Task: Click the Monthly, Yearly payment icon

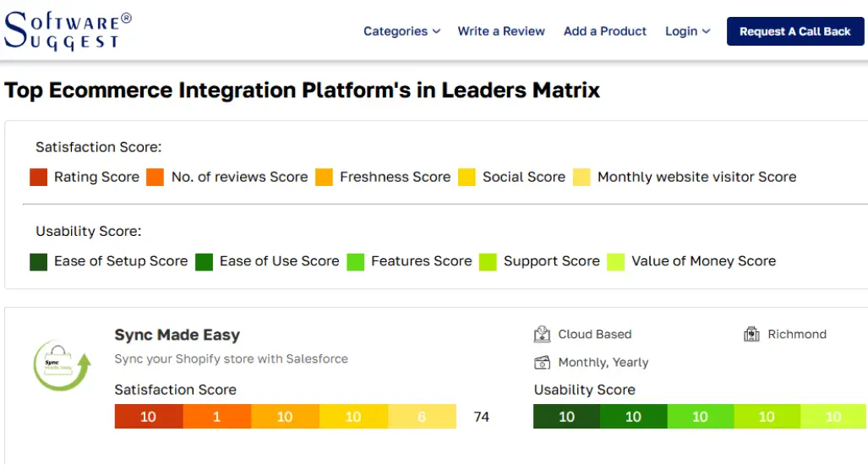Action: [x=542, y=363]
